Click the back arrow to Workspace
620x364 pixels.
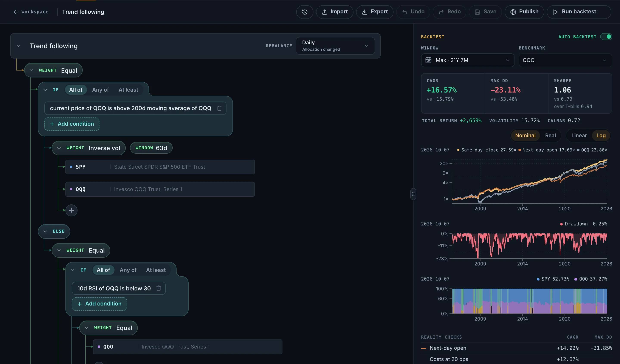pos(16,12)
